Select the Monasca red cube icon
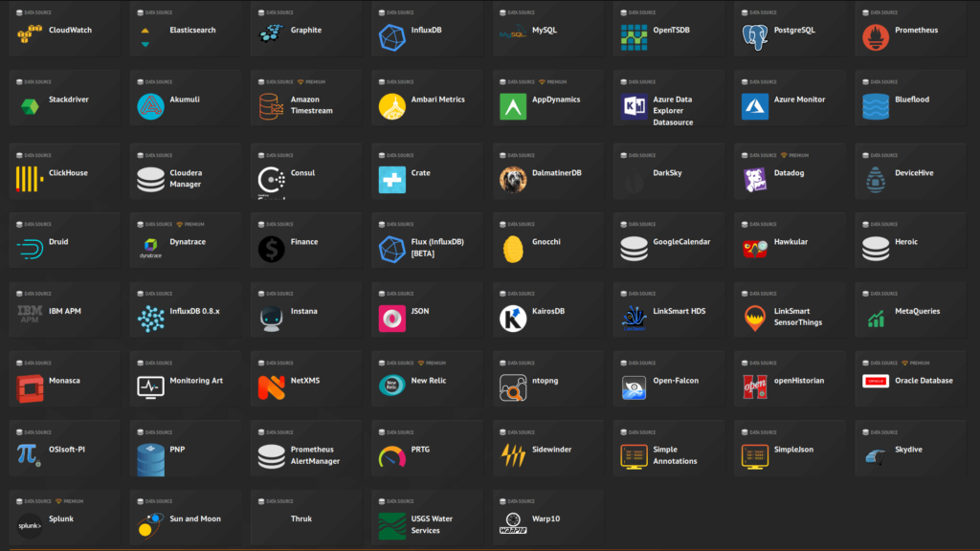The height and width of the screenshot is (551, 980). point(30,388)
